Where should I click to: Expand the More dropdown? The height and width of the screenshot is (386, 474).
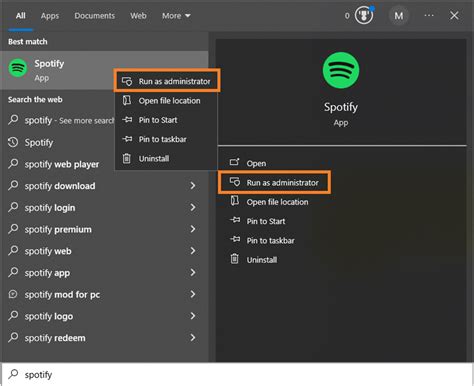(x=176, y=16)
